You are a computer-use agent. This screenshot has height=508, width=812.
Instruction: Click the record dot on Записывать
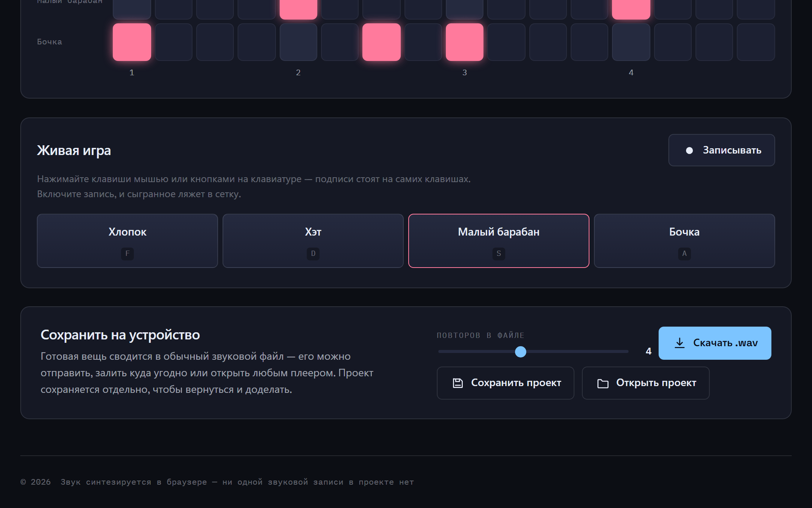(x=689, y=151)
